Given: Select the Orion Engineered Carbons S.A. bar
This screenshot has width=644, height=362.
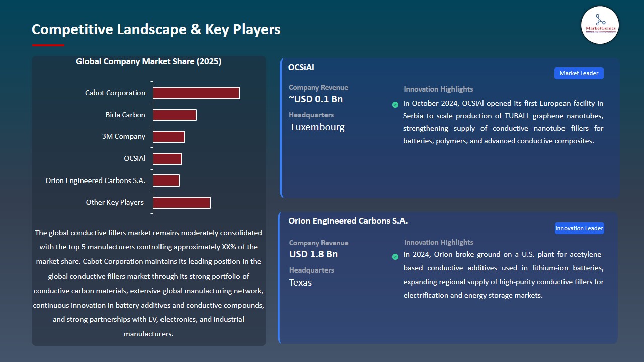Looking at the screenshot, I should point(166,180).
